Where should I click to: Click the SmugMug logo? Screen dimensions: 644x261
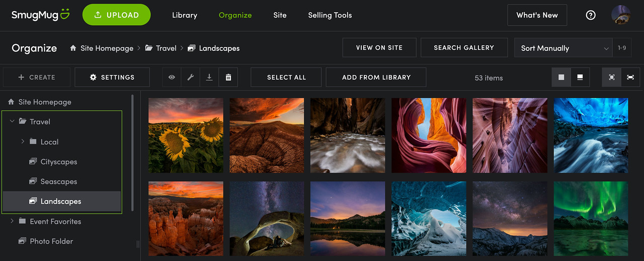pos(41,15)
